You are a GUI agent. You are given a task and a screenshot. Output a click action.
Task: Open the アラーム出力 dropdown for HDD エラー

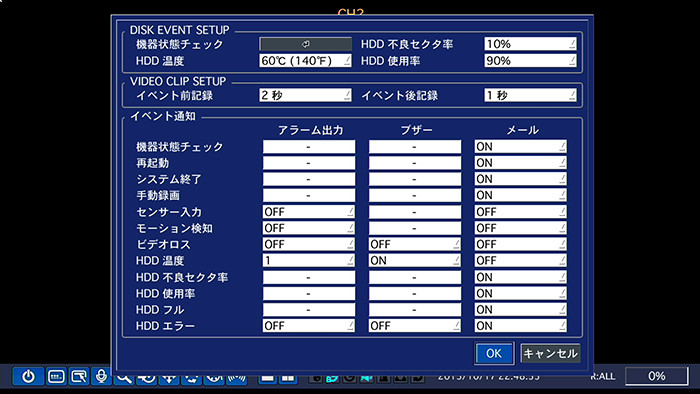pos(309,326)
